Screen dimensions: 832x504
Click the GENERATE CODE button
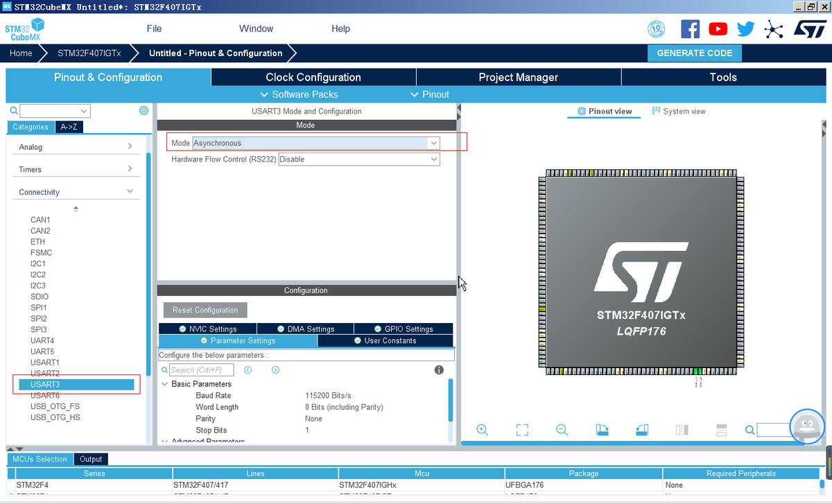(x=695, y=53)
